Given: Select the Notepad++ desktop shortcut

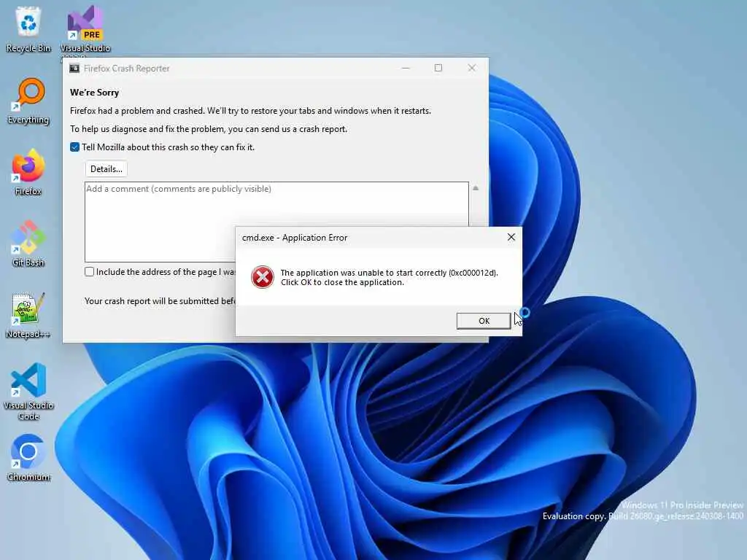Looking at the screenshot, I should coord(28,315).
